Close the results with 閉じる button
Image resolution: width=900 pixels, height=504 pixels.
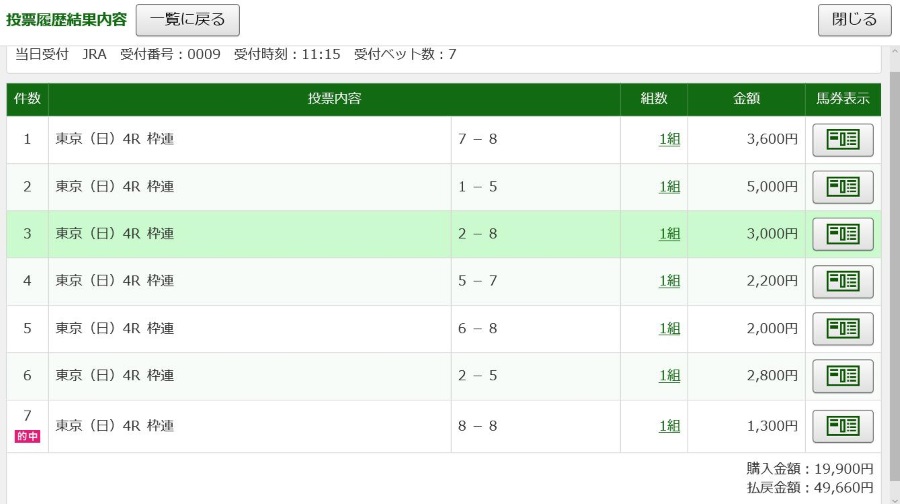[854, 20]
